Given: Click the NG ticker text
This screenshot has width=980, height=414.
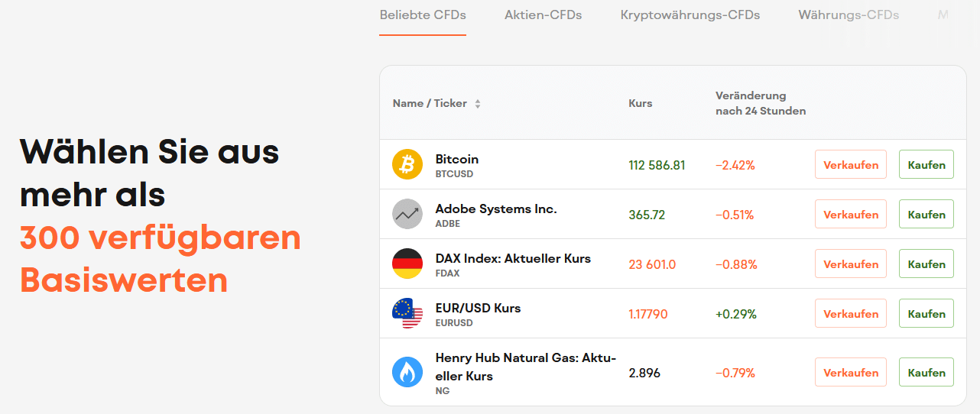Looking at the screenshot, I should click(443, 391).
